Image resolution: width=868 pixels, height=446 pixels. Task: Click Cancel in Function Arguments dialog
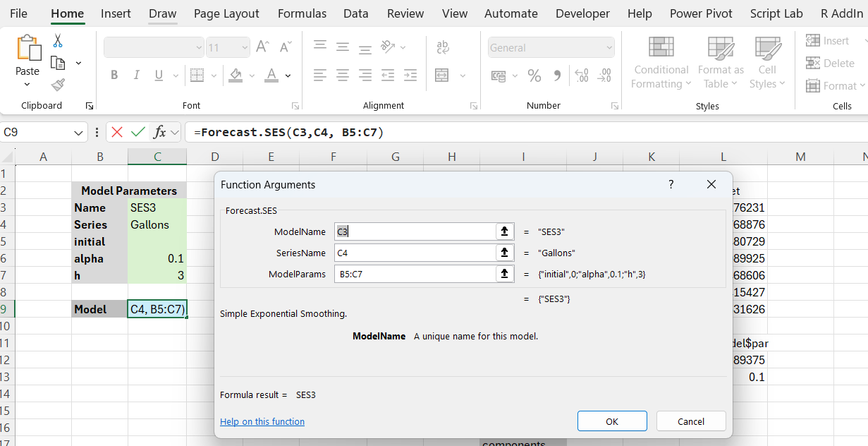[x=691, y=421]
